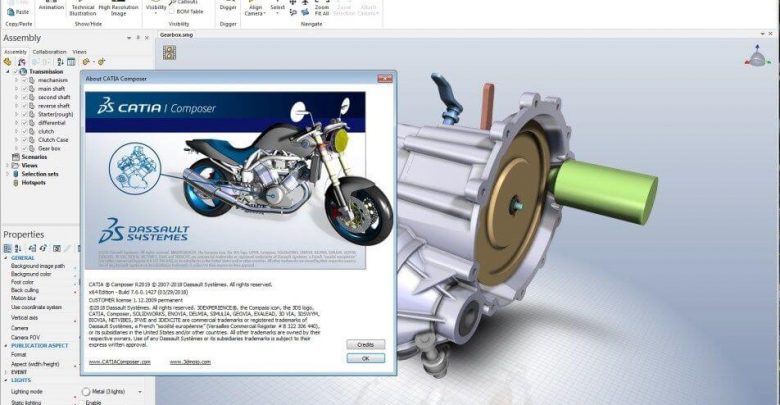The width and height of the screenshot is (780, 405).
Task: Select the Gear box item in tree
Action: [x=49, y=148]
